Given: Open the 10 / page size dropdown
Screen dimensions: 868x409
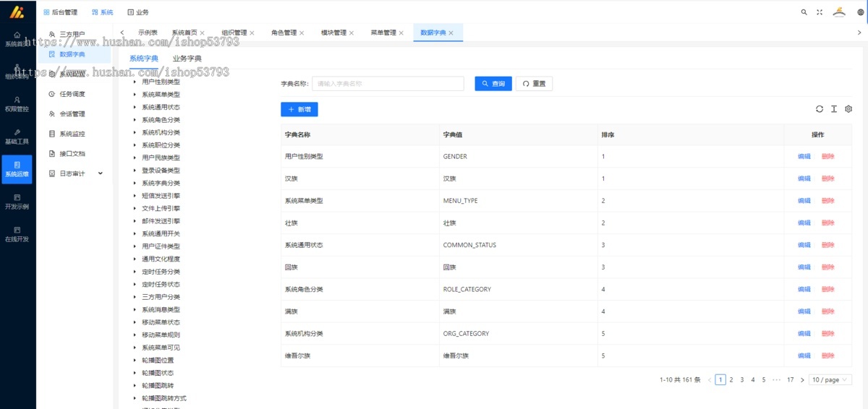Looking at the screenshot, I should click(x=830, y=379).
